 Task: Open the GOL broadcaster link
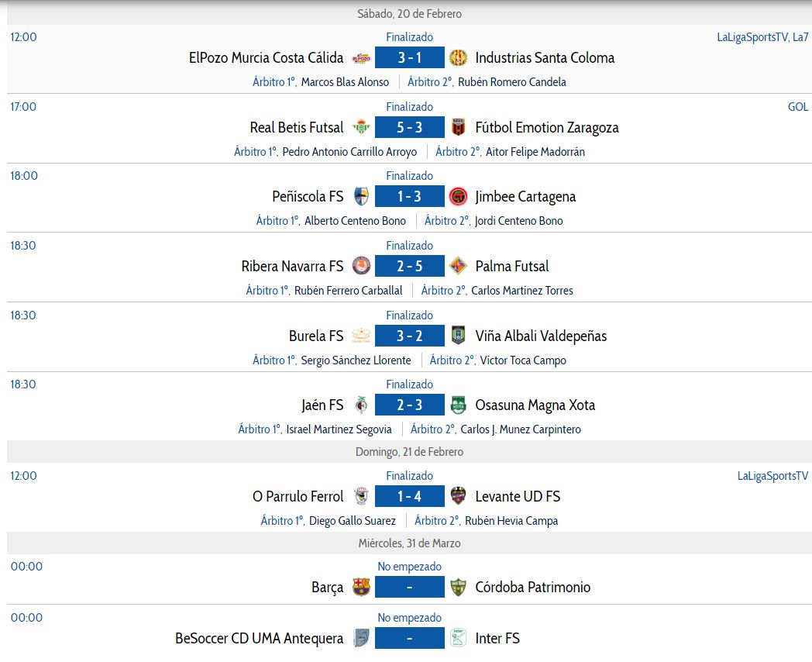pos(798,107)
